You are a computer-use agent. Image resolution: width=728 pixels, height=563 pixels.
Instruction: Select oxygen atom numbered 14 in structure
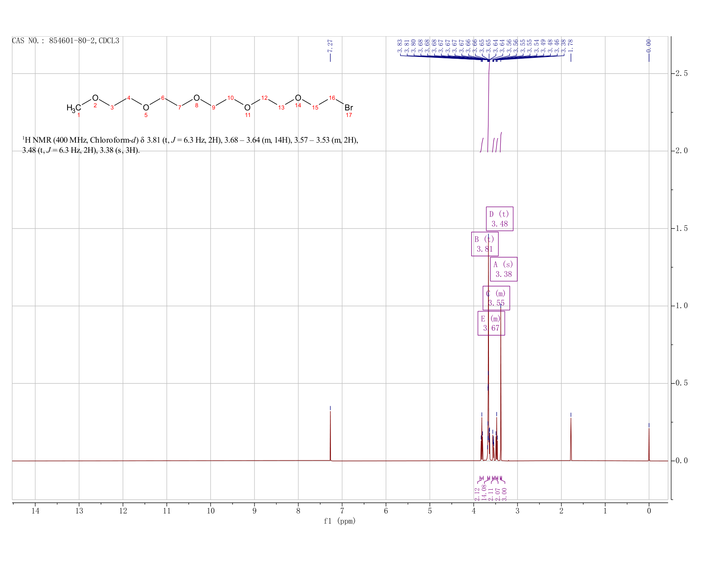pos(298,98)
